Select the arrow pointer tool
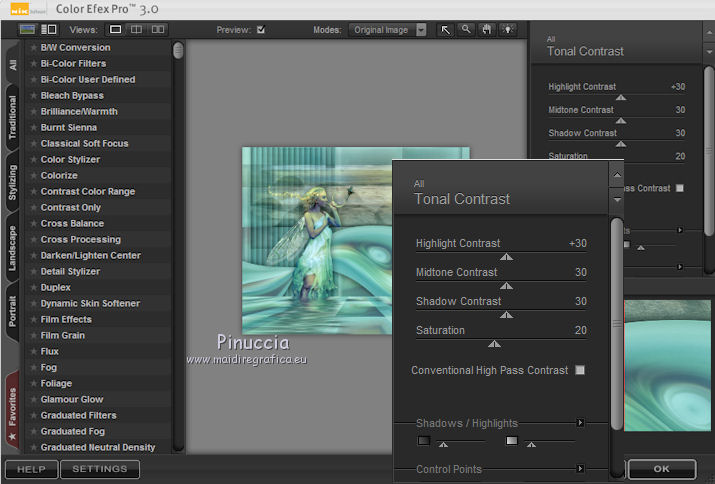This screenshot has width=715, height=484. coord(446,30)
